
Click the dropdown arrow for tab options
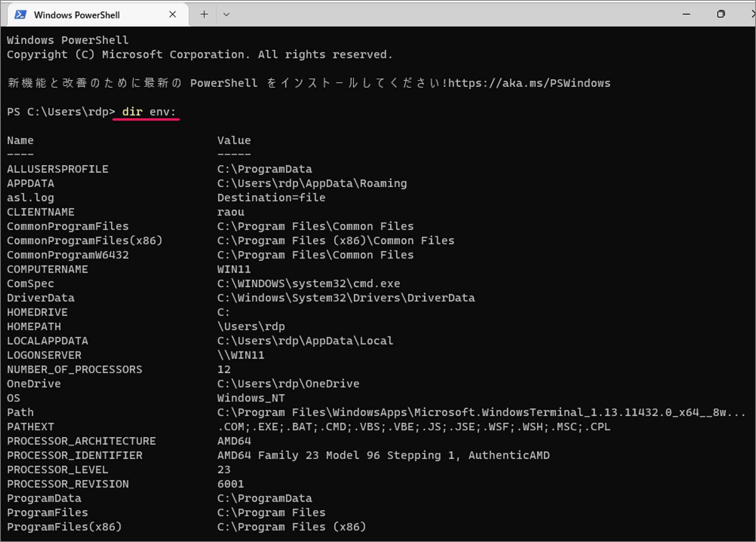(225, 15)
